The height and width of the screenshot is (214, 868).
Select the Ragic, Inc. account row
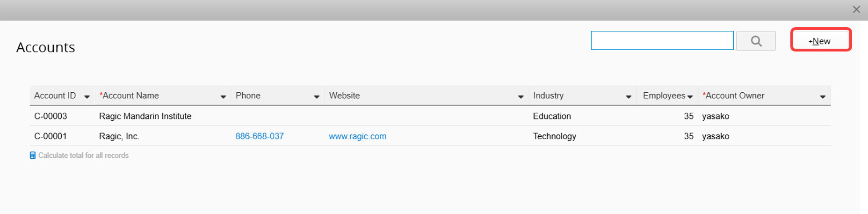(430, 136)
